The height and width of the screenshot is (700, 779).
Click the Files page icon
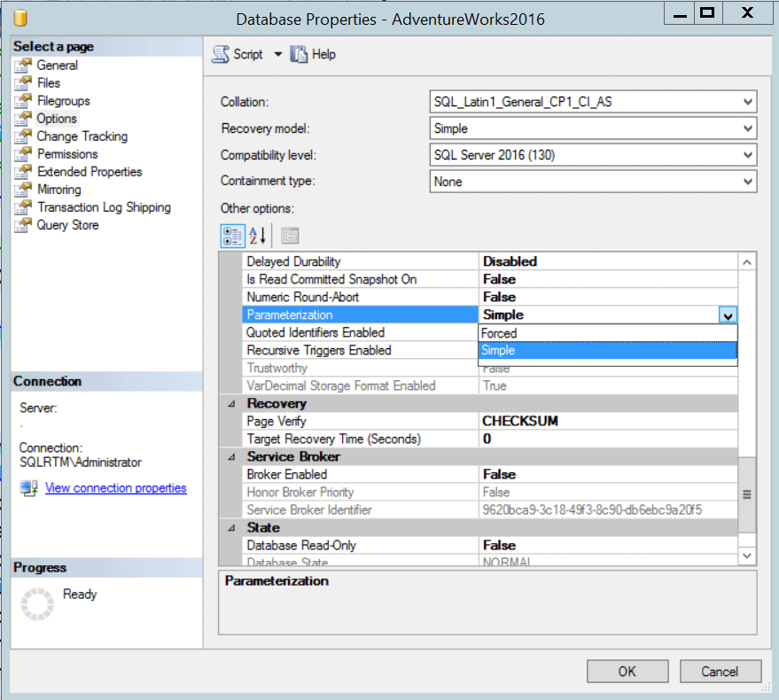[23, 83]
